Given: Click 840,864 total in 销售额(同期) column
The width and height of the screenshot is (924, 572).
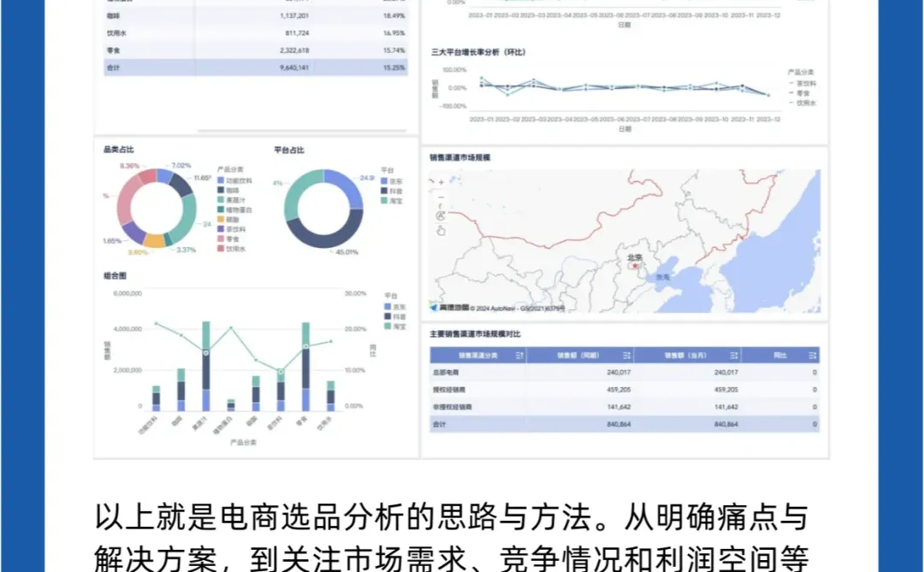Looking at the screenshot, I should (619, 424).
